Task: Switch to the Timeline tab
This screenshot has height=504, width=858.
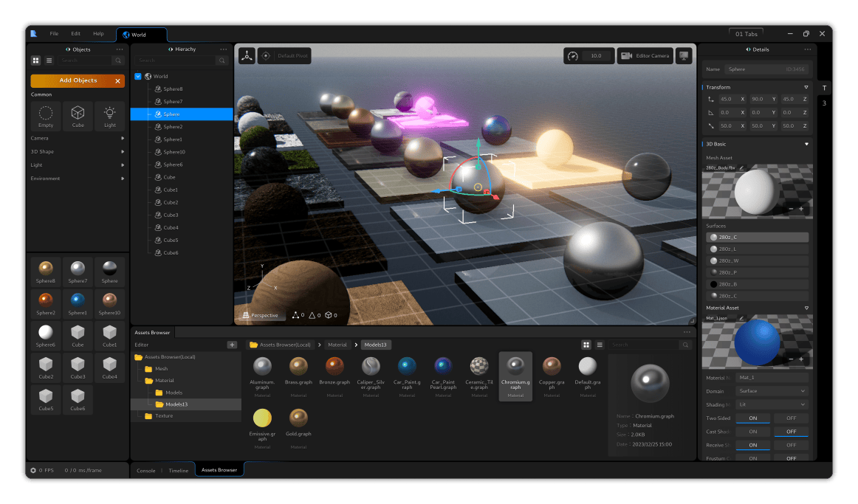Action: click(x=179, y=470)
